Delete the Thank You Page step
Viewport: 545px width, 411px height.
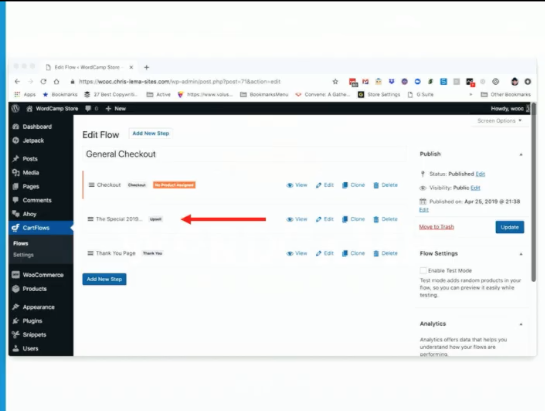tap(385, 253)
